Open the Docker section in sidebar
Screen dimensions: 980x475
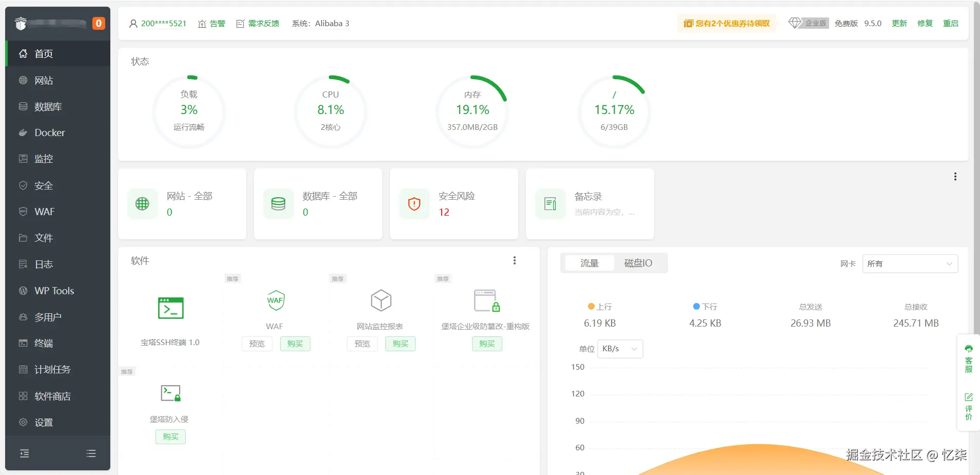pos(58,132)
